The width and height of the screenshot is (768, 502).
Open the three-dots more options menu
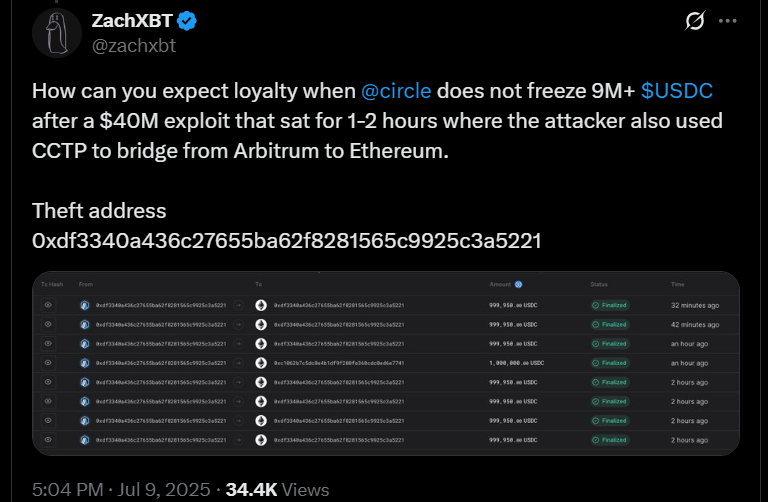727,21
